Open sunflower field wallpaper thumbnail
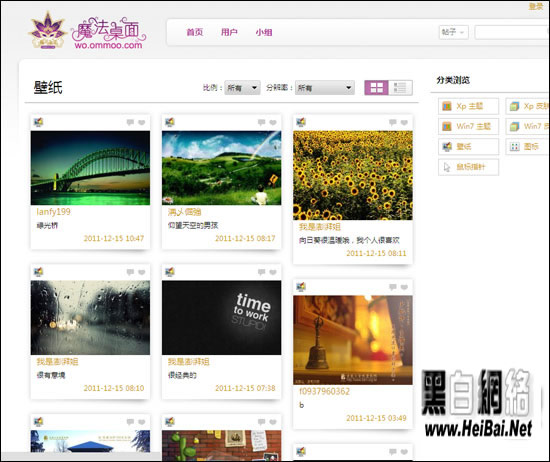This screenshot has height=462, width=550. tap(353, 175)
